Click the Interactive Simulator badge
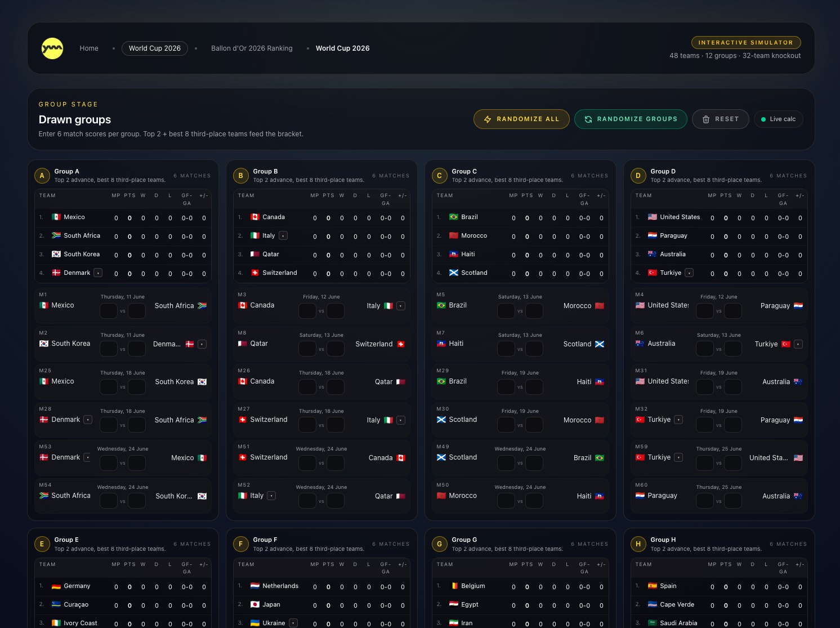 (x=745, y=42)
